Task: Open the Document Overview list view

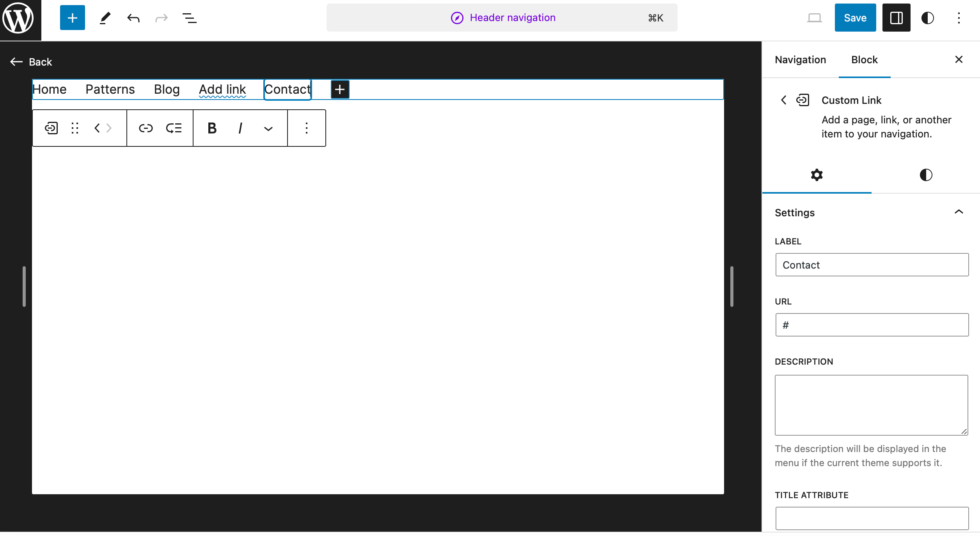Action: pyautogui.click(x=189, y=18)
